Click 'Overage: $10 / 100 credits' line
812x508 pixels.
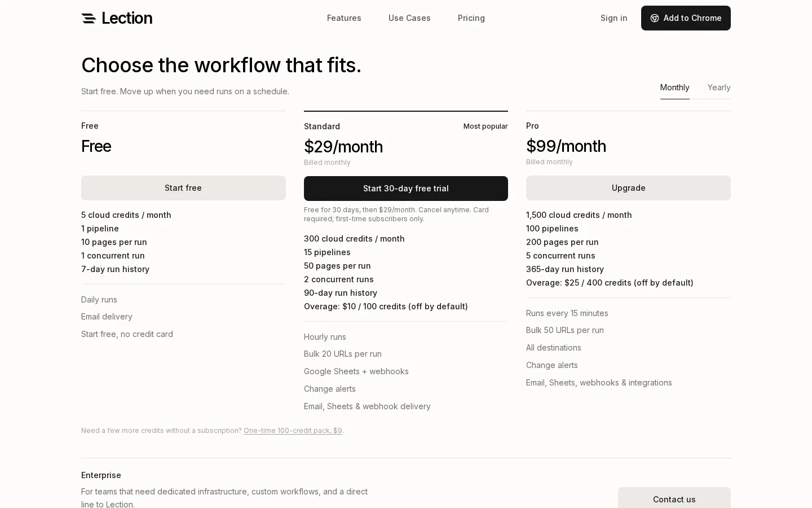386,306
